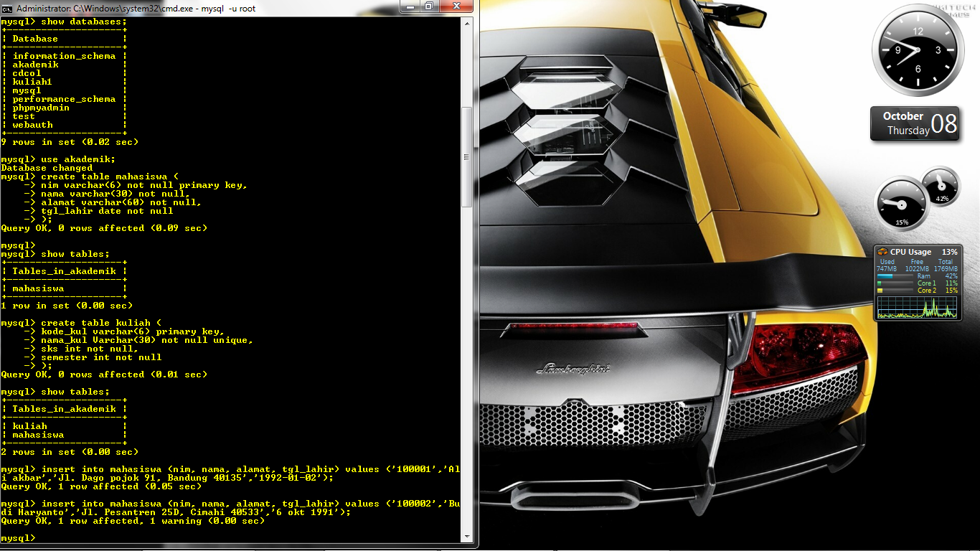
Task: Click 'Query OK, 1 row affected, 1 warning' line
Action: [133, 521]
